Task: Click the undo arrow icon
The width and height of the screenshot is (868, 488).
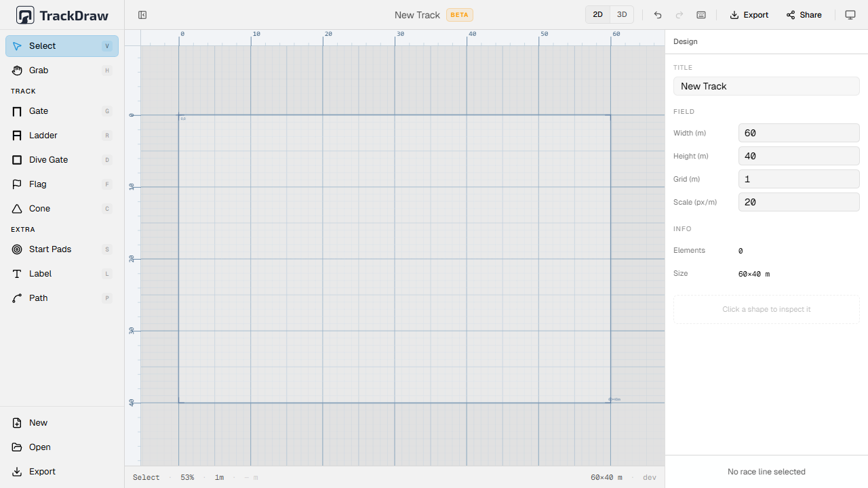Action: pyautogui.click(x=657, y=14)
